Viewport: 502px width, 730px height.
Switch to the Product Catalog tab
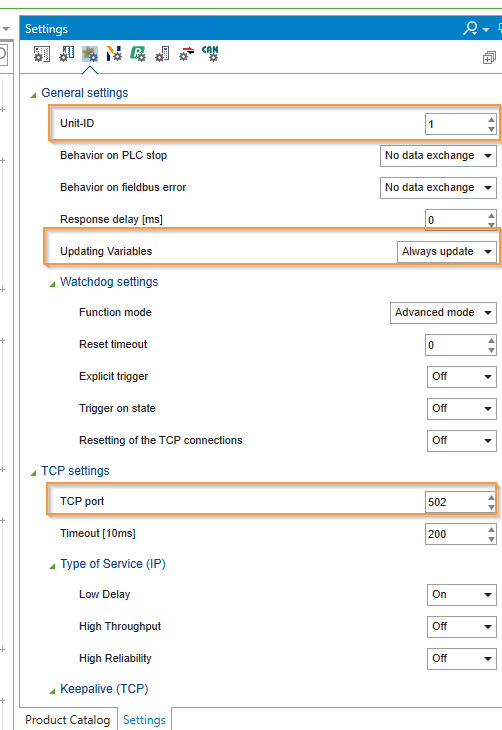pyautogui.click(x=68, y=720)
